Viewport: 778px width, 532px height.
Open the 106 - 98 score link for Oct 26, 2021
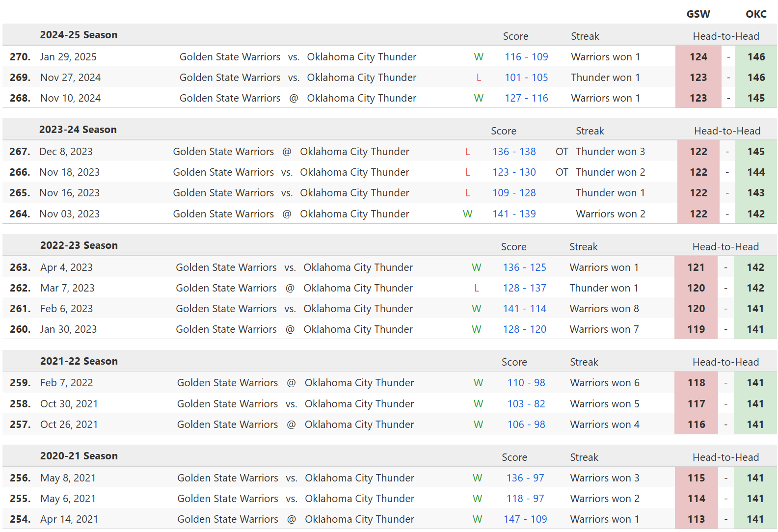(526, 425)
